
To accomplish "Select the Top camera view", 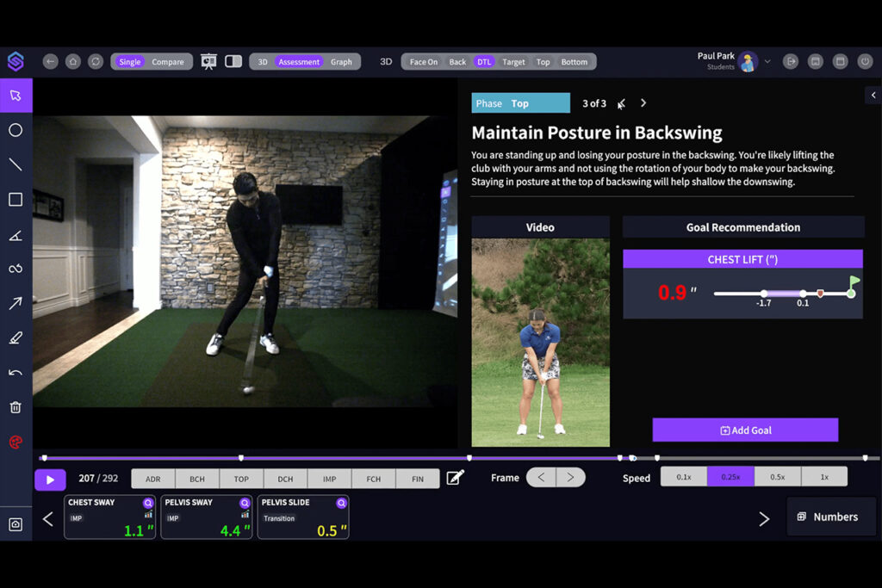I will click(543, 62).
